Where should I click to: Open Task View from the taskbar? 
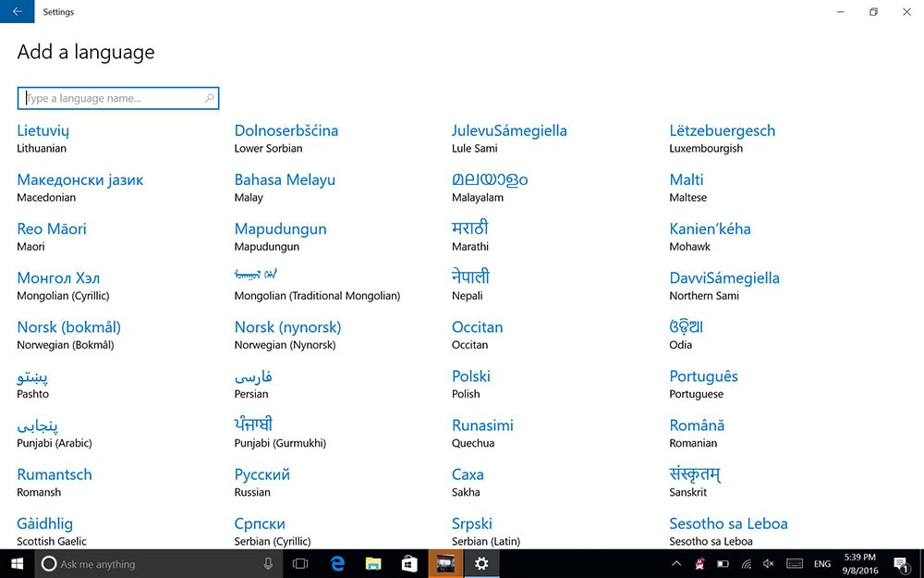(x=300, y=563)
